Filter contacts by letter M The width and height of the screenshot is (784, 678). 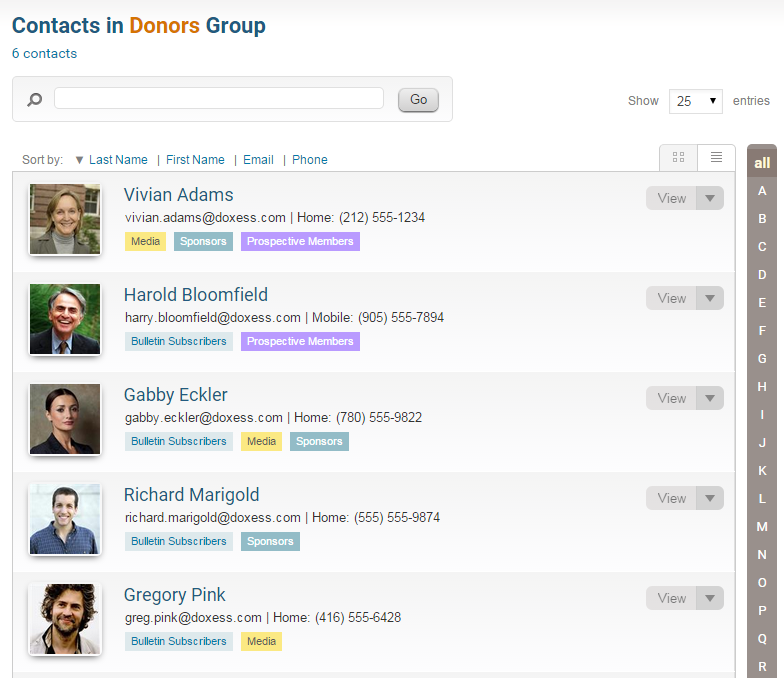tap(762, 526)
